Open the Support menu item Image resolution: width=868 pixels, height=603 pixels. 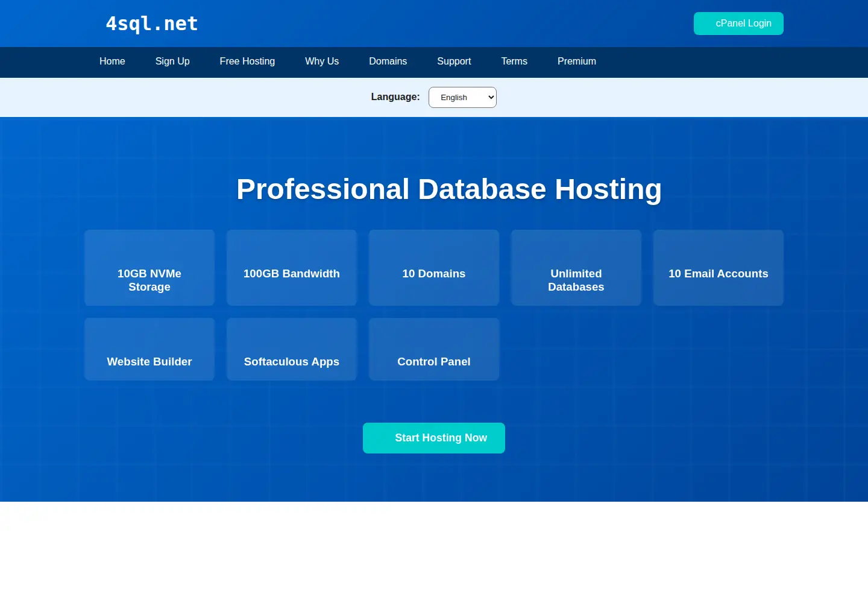click(454, 62)
